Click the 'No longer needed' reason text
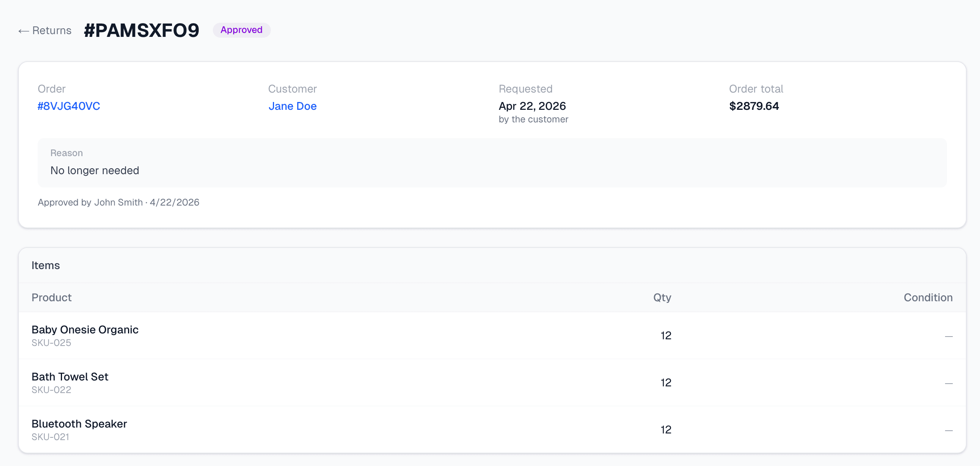This screenshot has height=466, width=980. tap(95, 171)
